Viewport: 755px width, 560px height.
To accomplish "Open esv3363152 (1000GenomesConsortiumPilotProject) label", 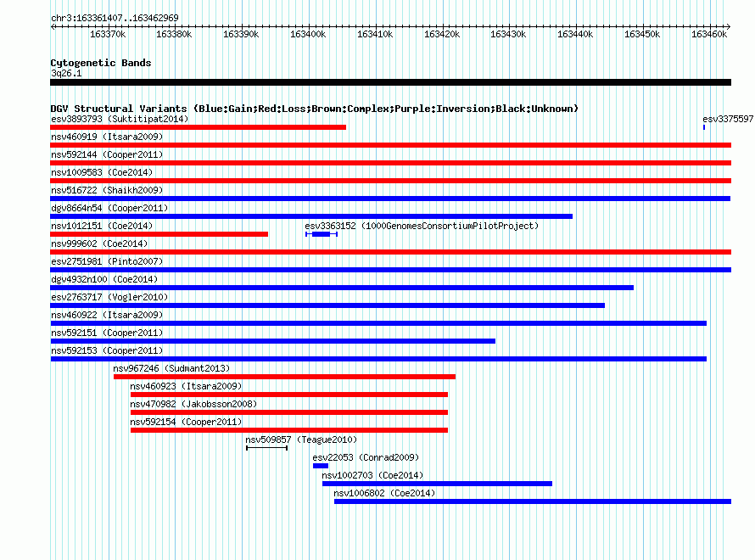I will click(422, 226).
